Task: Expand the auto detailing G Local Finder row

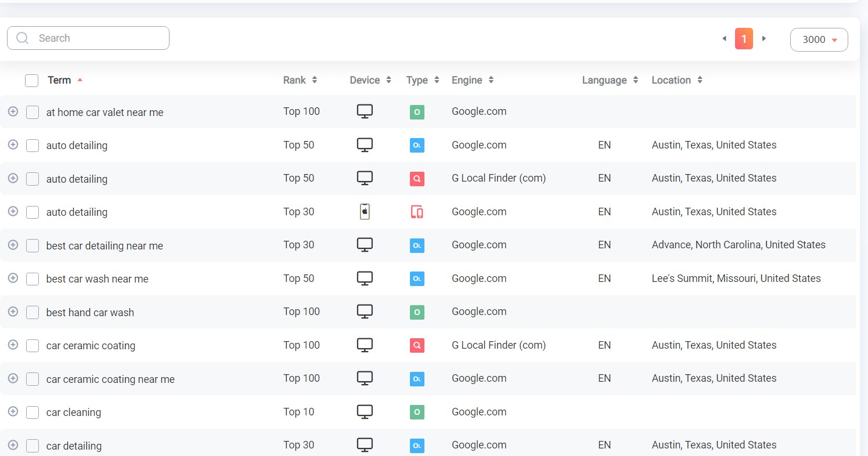Action: 13,178
